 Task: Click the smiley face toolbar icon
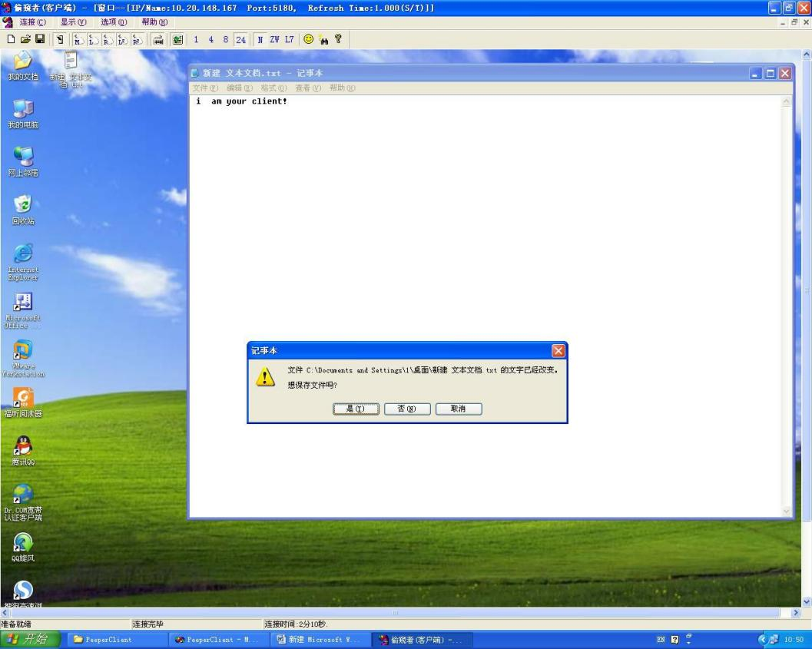pyautogui.click(x=308, y=39)
